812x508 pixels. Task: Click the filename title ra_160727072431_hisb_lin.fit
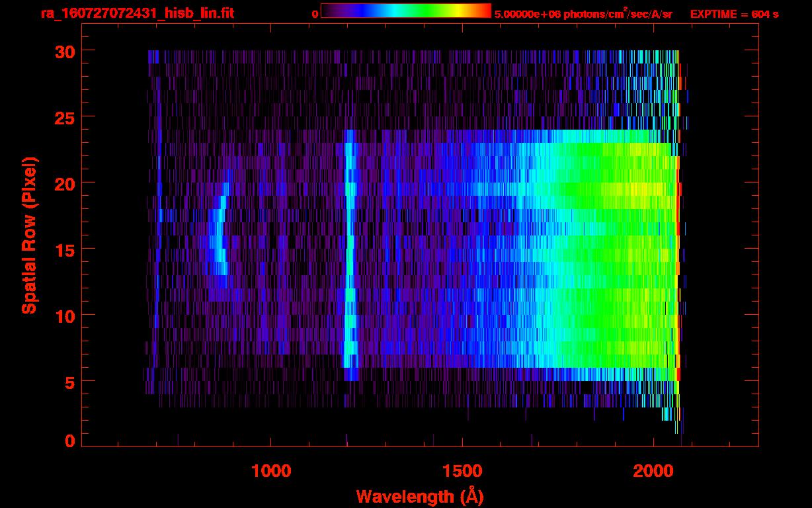point(137,13)
